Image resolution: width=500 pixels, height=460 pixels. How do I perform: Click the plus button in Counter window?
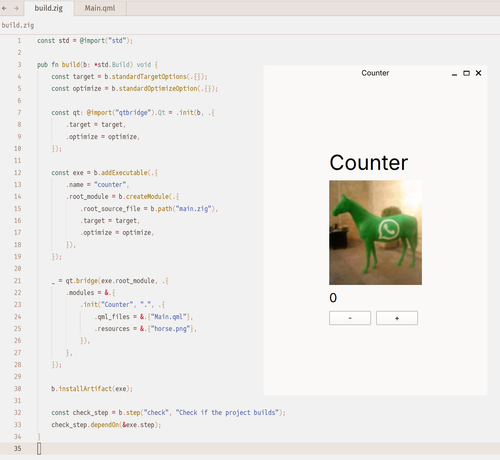coord(397,318)
